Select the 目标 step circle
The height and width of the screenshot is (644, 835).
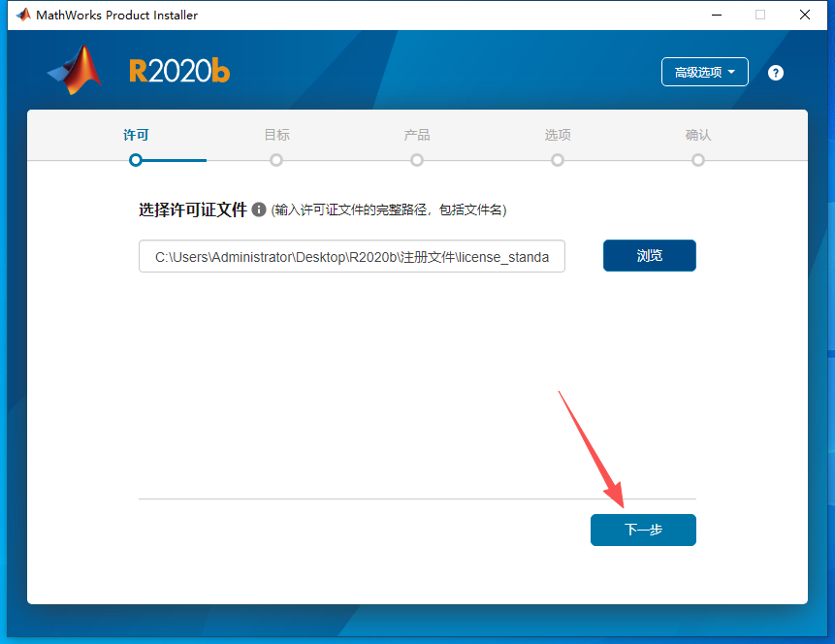pos(276,159)
